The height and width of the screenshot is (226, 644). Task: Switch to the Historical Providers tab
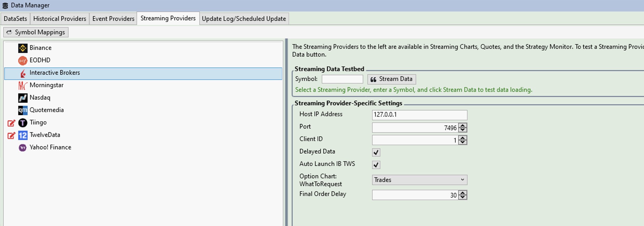tap(60, 19)
